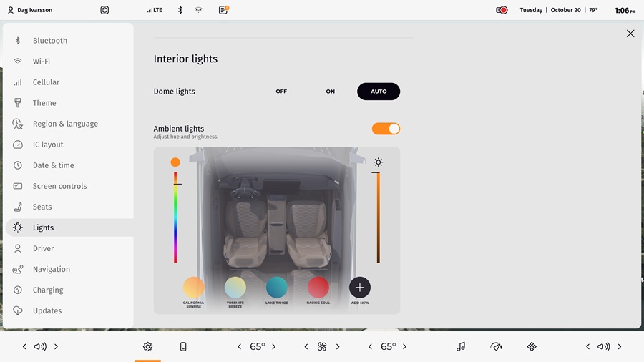This screenshot has width=644, height=362.
Task: Raise fan speed with right chevron
Action: click(x=338, y=346)
